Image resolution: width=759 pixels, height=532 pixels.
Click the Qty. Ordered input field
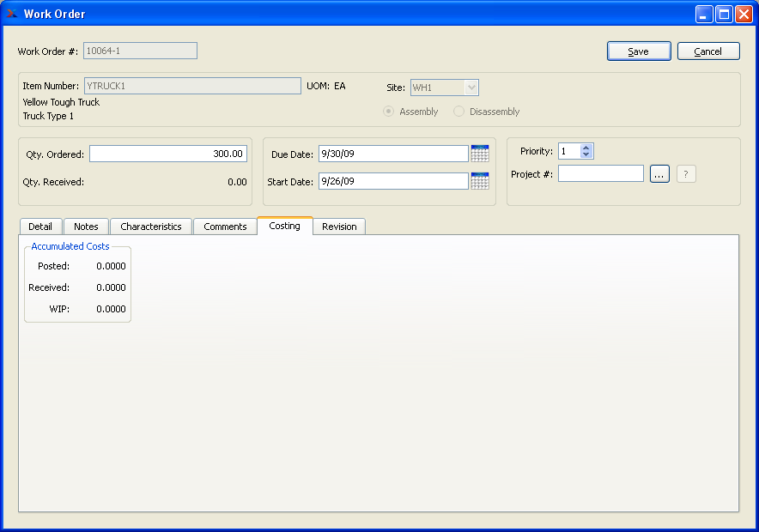click(168, 154)
